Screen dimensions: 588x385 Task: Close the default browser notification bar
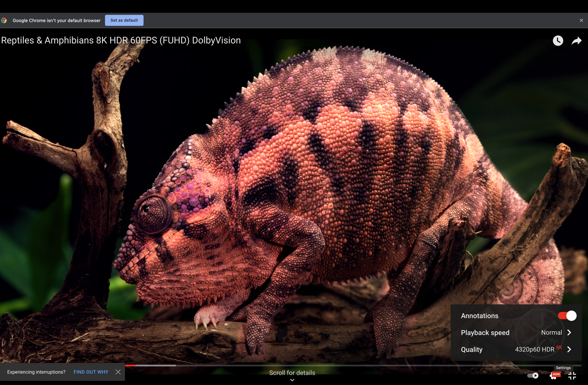[581, 20]
